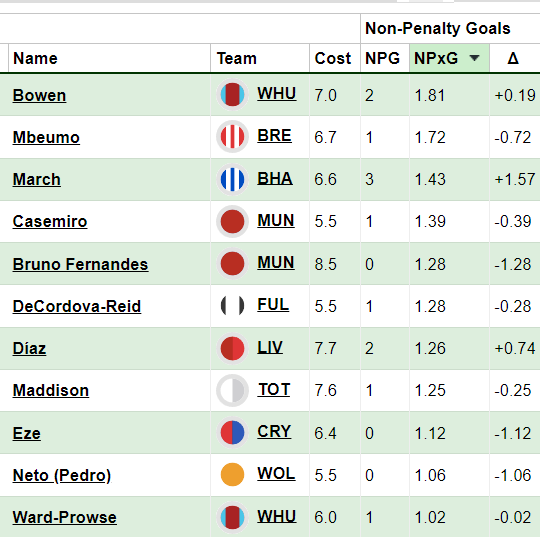Select the delta column header
Image resolution: width=540 pixels, height=537 pixels.
click(513, 58)
